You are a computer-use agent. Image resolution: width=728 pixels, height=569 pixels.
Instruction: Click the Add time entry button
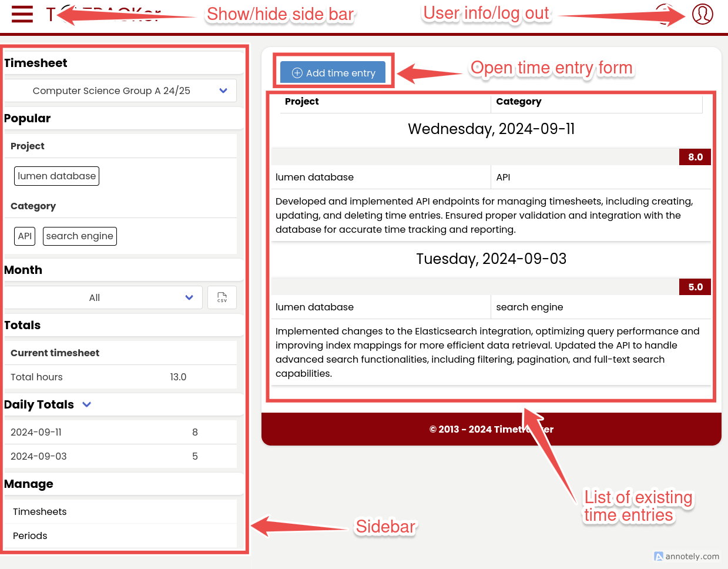coord(333,73)
